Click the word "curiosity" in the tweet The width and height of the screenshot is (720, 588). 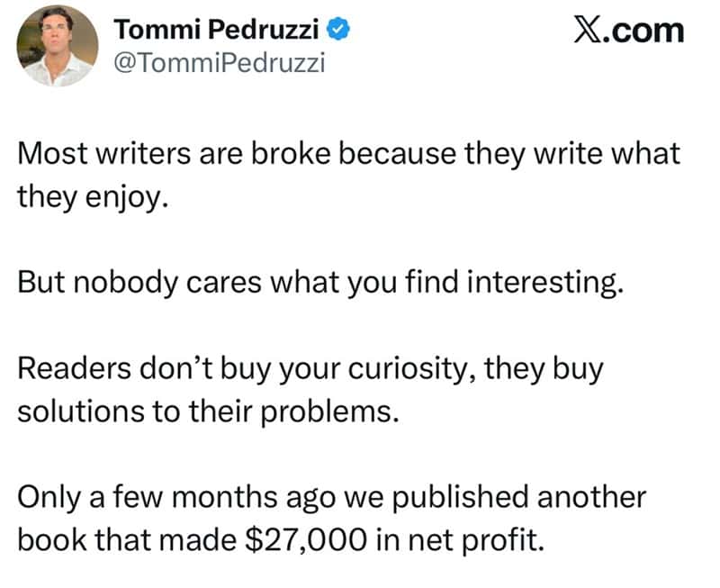click(408, 370)
